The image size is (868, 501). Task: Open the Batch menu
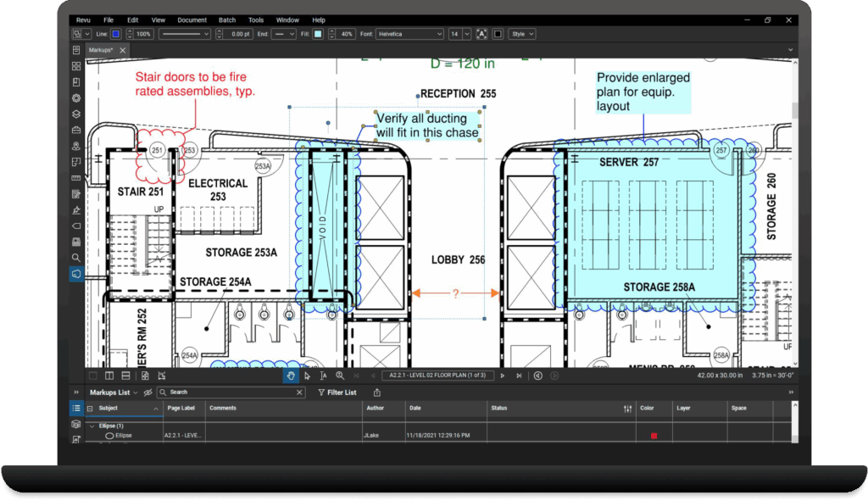pos(226,19)
